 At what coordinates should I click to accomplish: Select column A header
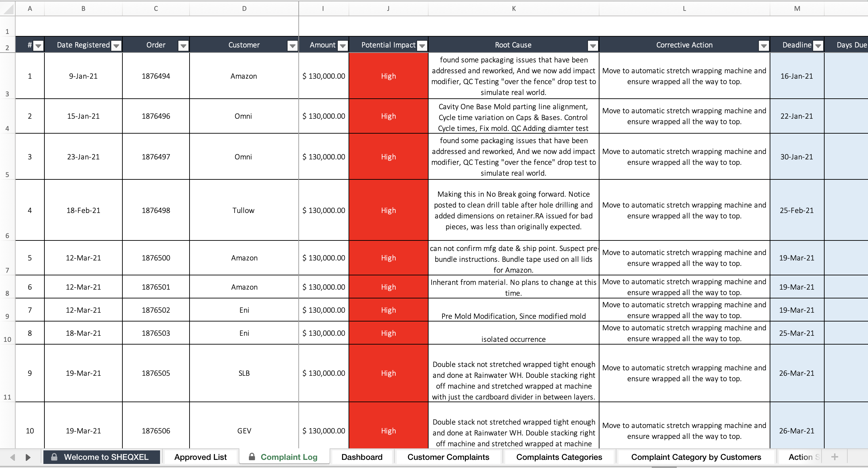click(x=30, y=8)
